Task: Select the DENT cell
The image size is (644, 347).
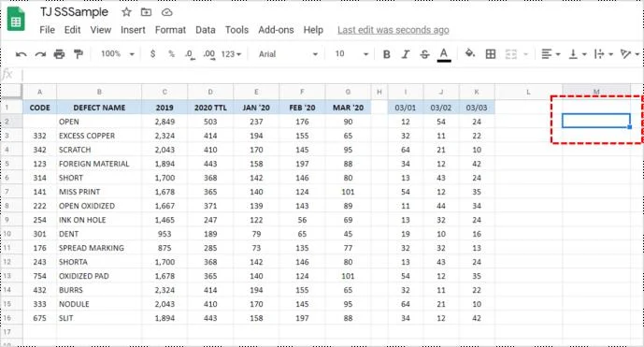Action: (x=99, y=234)
